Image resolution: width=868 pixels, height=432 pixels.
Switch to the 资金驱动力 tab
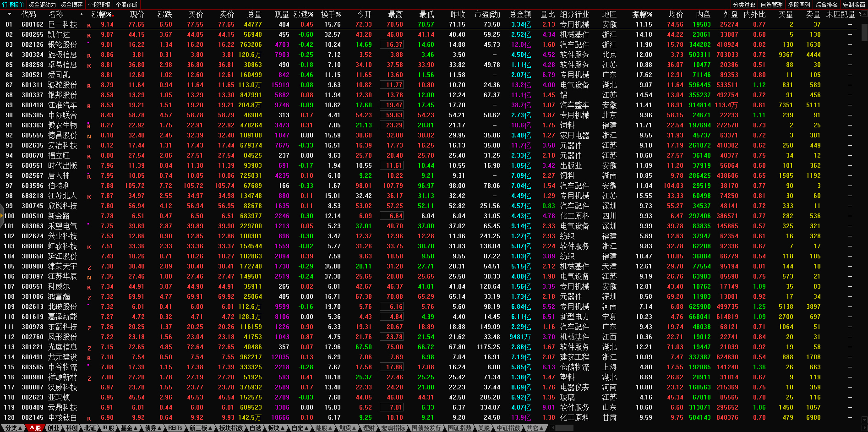click(42, 5)
